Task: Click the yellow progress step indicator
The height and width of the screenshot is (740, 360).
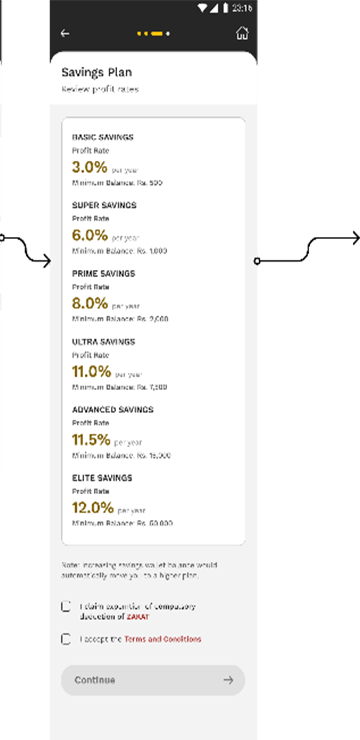Action: pos(153,34)
